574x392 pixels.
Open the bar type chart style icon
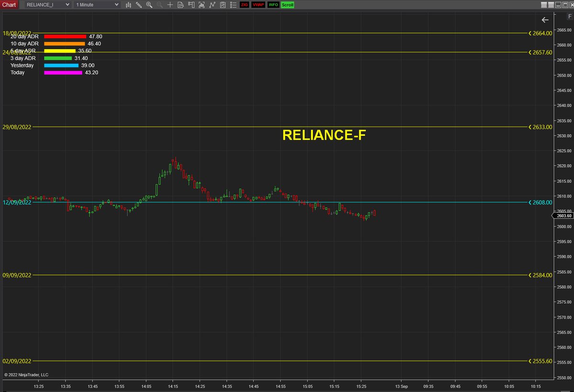click(x=128, y=5)
